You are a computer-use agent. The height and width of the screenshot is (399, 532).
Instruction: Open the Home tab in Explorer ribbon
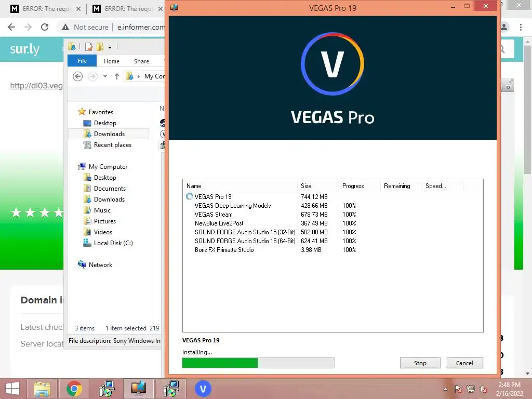(112, 61)
